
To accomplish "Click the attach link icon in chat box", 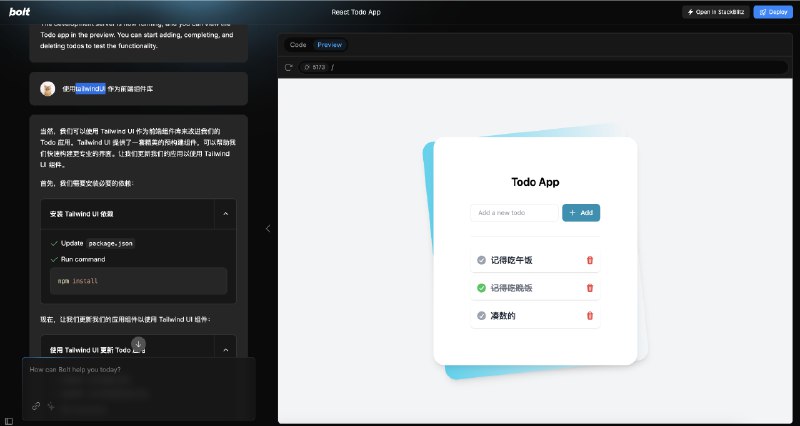I will pyautogui.click(x=36, y=406).
